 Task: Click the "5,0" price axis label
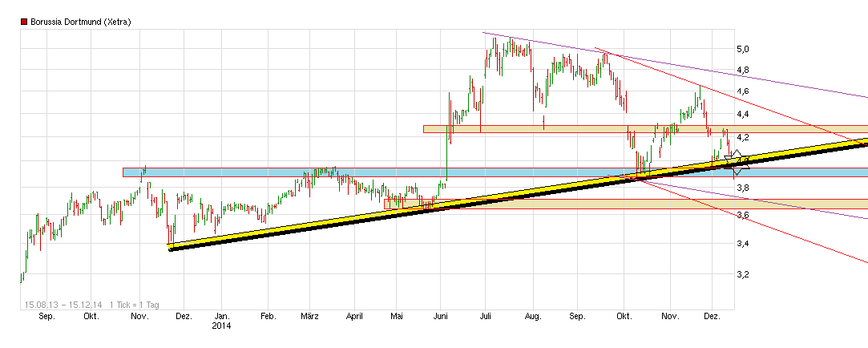pos(743,49)
